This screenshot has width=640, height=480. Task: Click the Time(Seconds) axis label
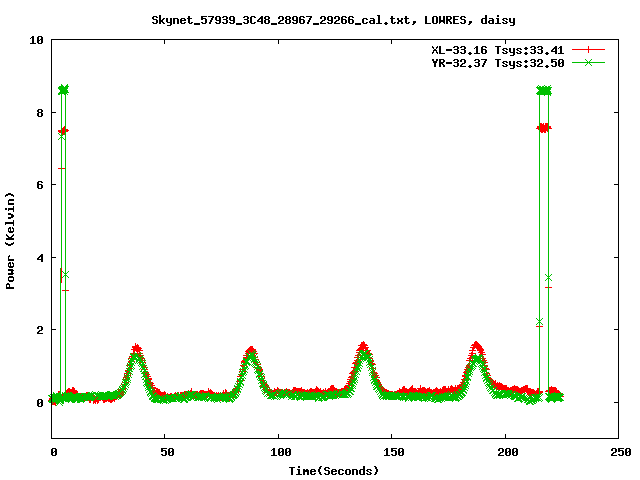[x=334, y=471]
